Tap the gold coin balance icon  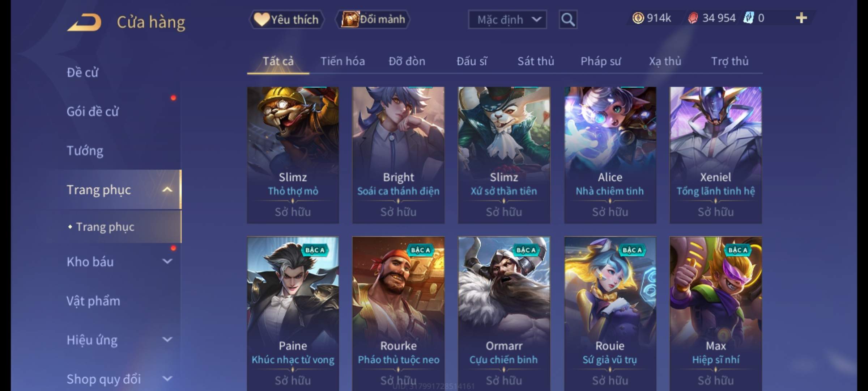pyautogui.click(x=638, y=18)
